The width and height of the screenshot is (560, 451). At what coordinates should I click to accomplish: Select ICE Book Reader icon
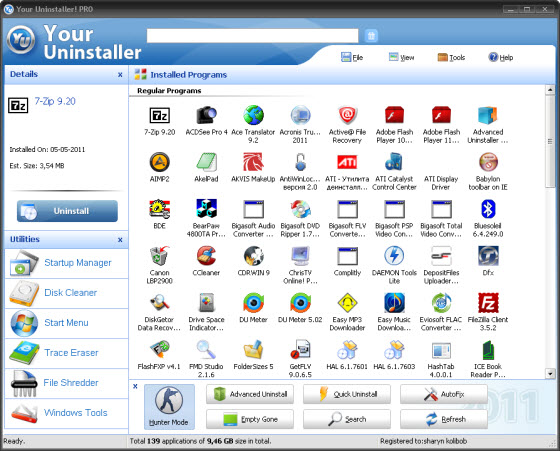point(488,349)
